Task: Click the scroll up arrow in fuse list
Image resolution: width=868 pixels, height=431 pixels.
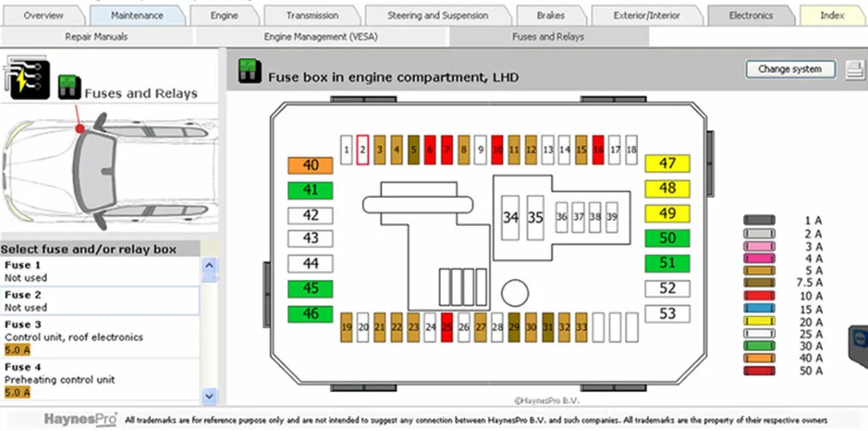Action: [209, 265]
